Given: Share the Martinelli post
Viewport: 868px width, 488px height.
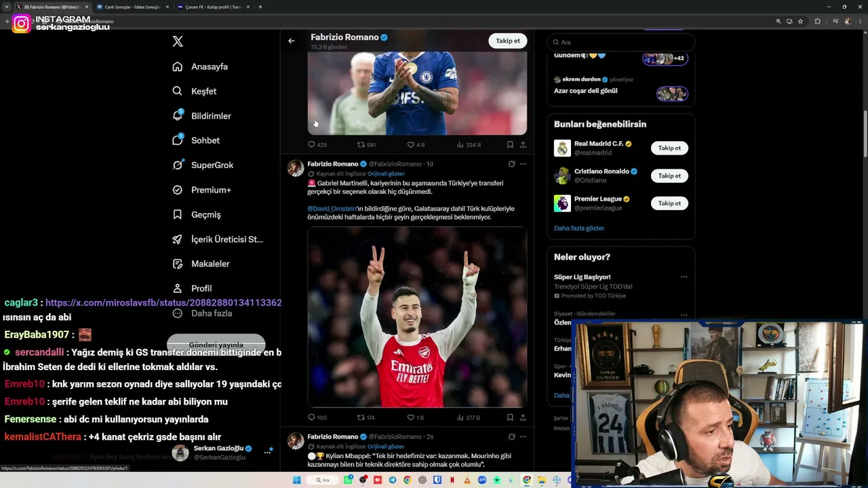Looking at the screenshot, I should pos(523,418).
